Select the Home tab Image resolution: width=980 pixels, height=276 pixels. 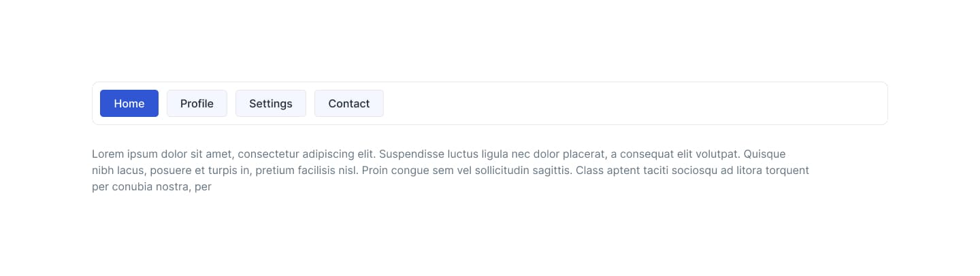(129, 103)
